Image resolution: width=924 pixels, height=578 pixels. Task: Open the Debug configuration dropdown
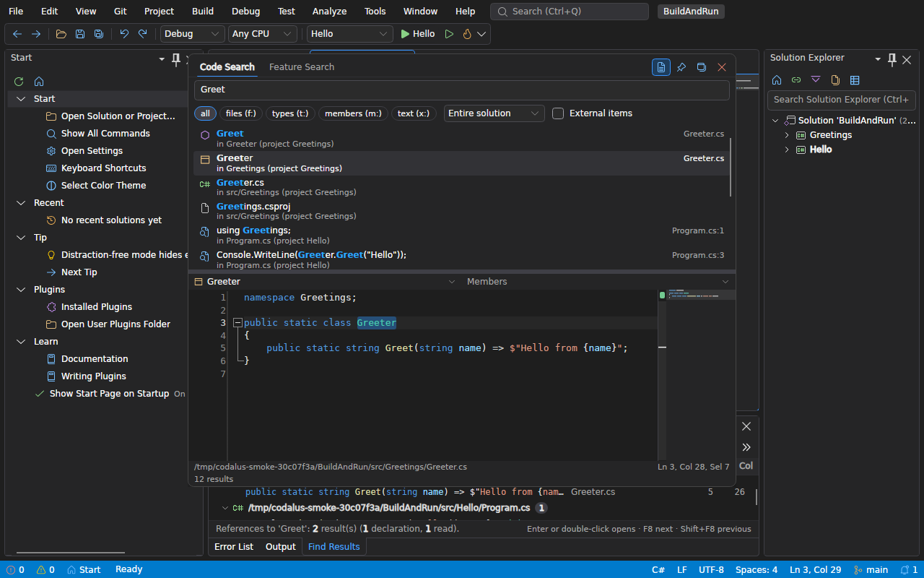193,34
